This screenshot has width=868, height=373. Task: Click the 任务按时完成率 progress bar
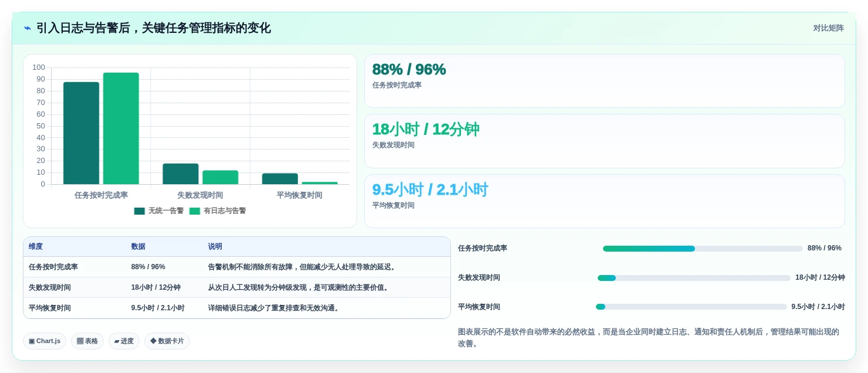tap(703, 249)
